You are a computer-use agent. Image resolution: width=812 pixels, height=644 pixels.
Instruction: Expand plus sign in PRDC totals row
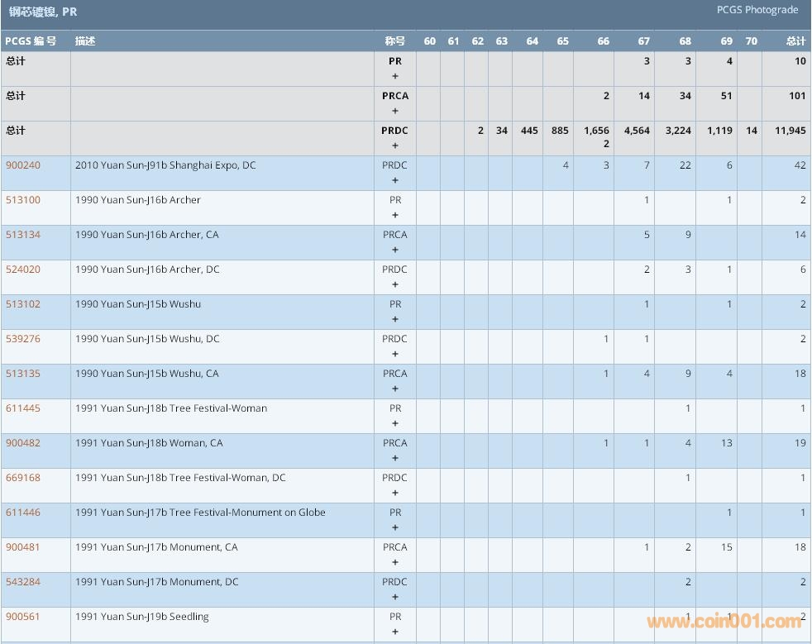coord(395,145)
